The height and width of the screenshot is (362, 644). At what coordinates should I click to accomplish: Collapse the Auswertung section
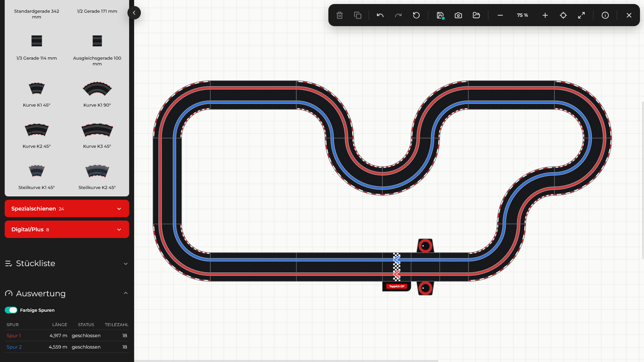(67, 294)
